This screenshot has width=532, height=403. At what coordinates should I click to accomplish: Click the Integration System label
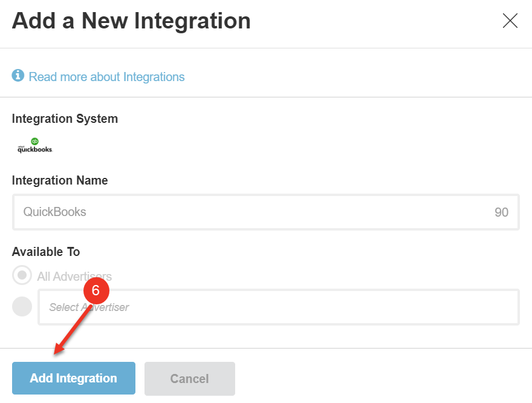pos(65,119)
